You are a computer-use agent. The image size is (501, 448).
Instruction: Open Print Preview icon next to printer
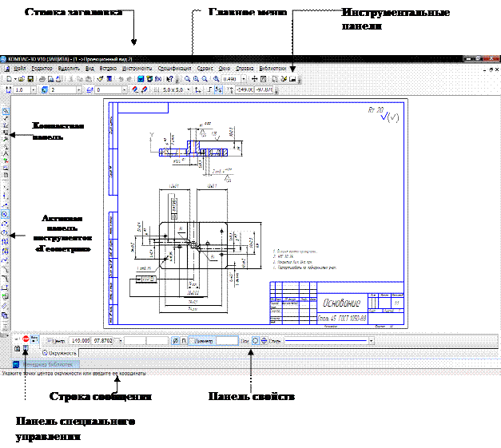point(50,79)
